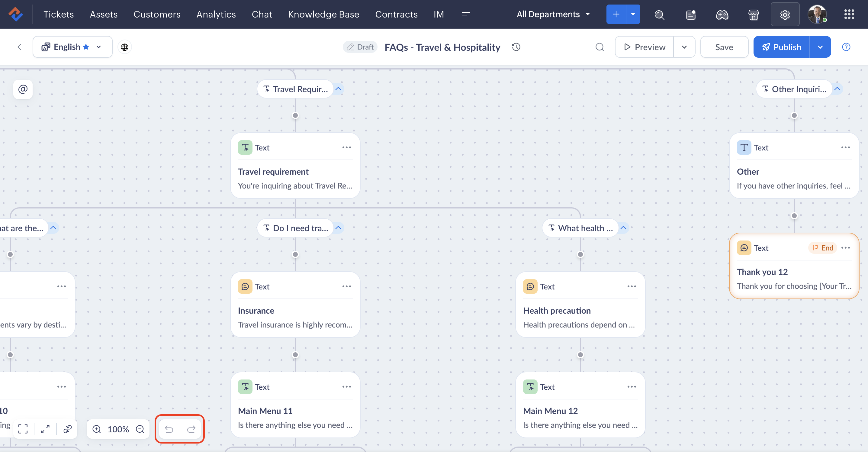Expand All Departments dropdown
The width and height of the screenshot is (868, 452).
click(x=553, y=14)
